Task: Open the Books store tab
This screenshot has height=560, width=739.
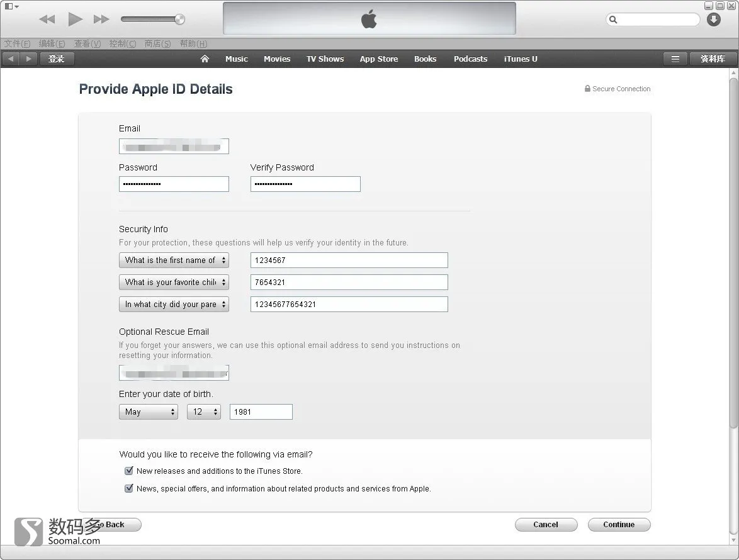Action: [425, 59]
